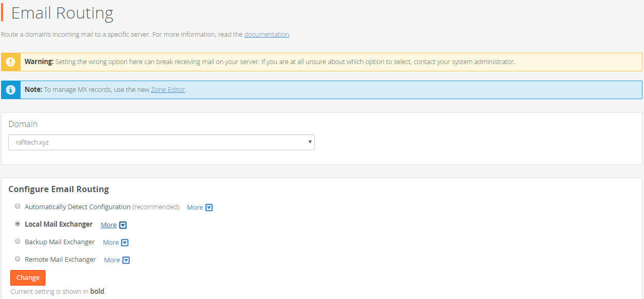The image size is (644, 299).
Task: Click the arrow icon beside Local Mail Exchanger
Action: point(123,225)
